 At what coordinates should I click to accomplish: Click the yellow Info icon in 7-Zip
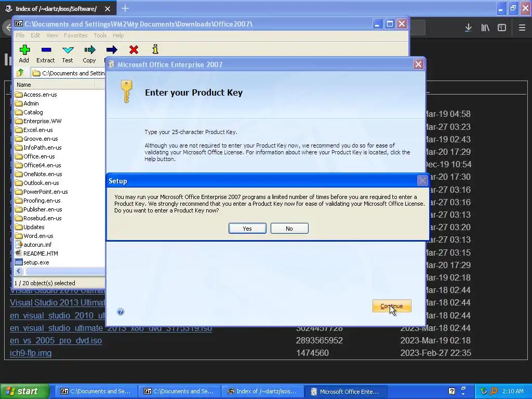click(x=155, y=49)
